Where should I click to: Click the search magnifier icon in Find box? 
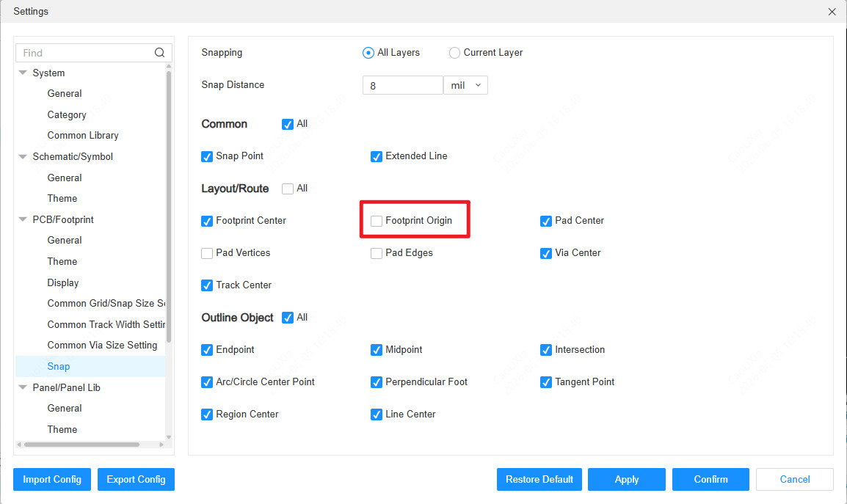coord(159,52)
